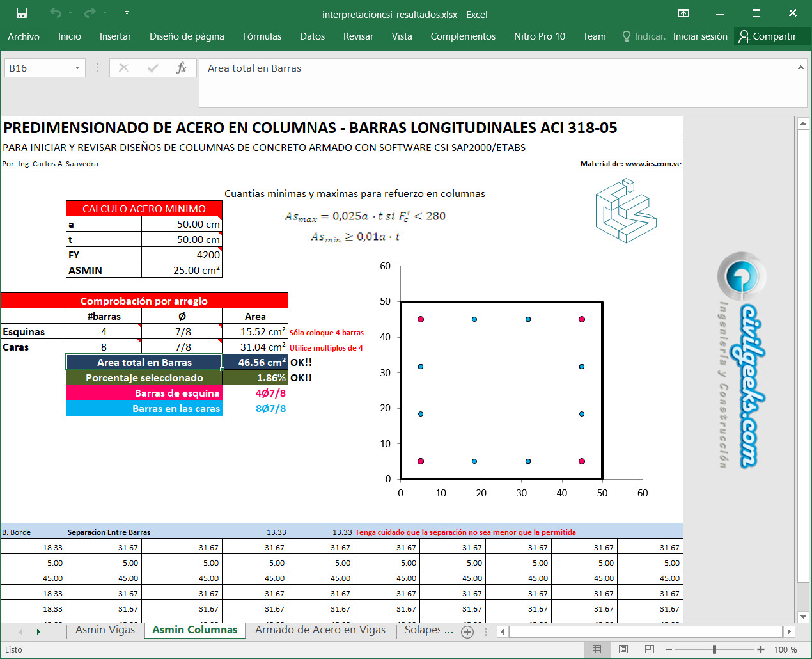Open Armado de Acero en Vigas sheet
The height and width of the screenshot is (659, 812).
[x=320, y=630]
